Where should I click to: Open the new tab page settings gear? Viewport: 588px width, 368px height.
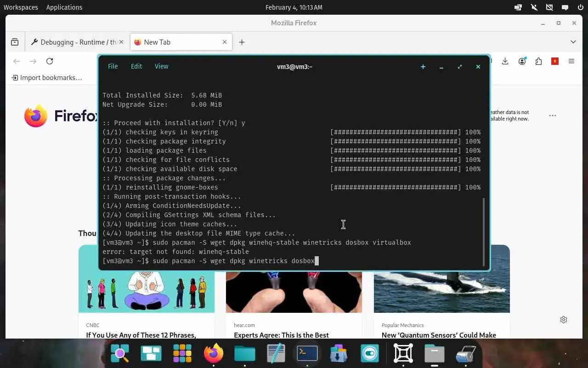tap(564, 320)
